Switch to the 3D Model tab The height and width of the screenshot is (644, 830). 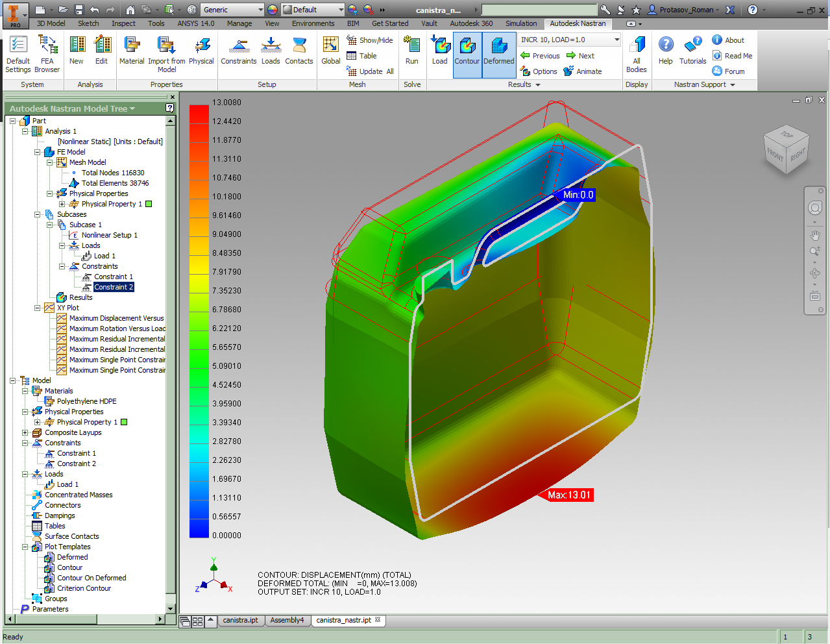click(x=51, y=23)
